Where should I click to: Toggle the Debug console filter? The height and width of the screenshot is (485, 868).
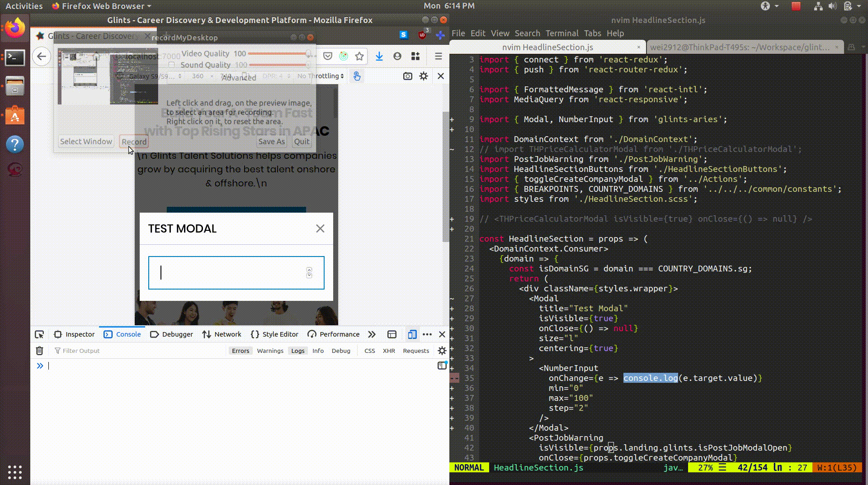[341, 351]
